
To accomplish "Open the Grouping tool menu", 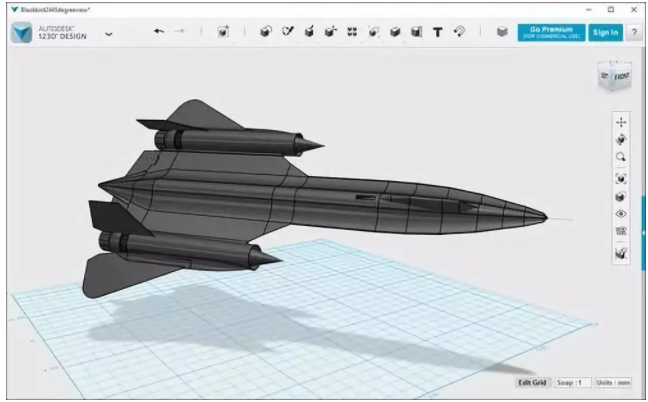I will pyautogui.click(x=373, y=32).
